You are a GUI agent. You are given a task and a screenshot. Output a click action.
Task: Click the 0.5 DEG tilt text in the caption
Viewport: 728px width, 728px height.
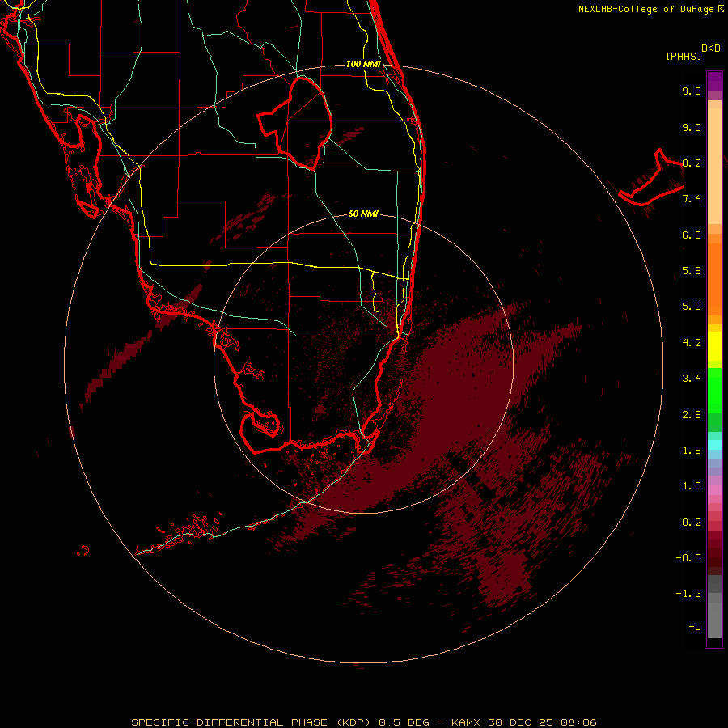(404, 722)
